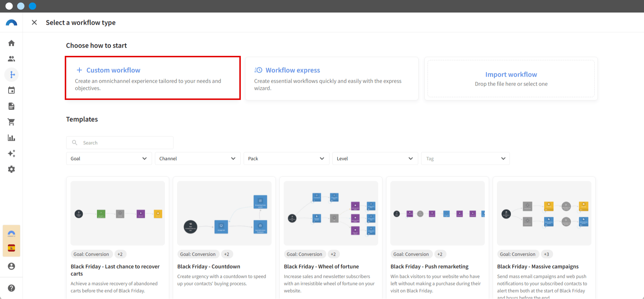Select the Custom workflow option

click(x=153, y=78)
